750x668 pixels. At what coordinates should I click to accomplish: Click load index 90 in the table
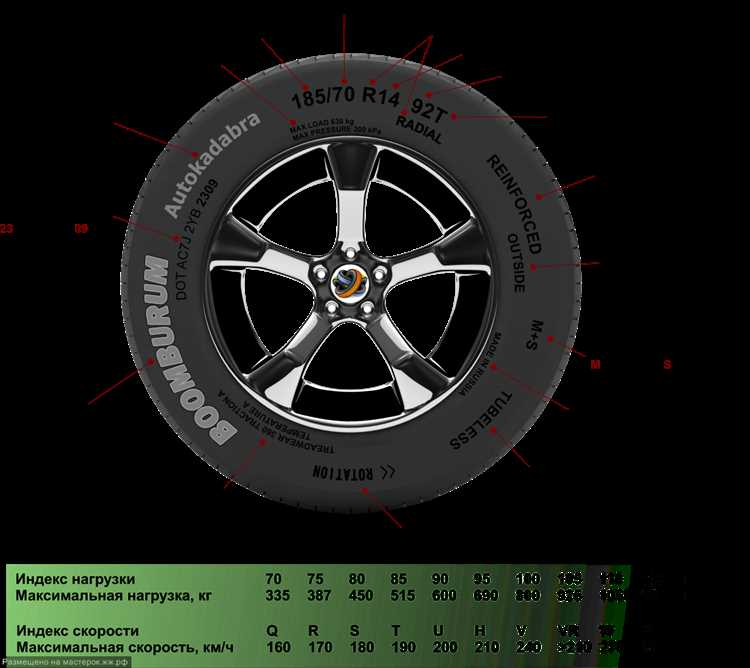coord(440,579)
